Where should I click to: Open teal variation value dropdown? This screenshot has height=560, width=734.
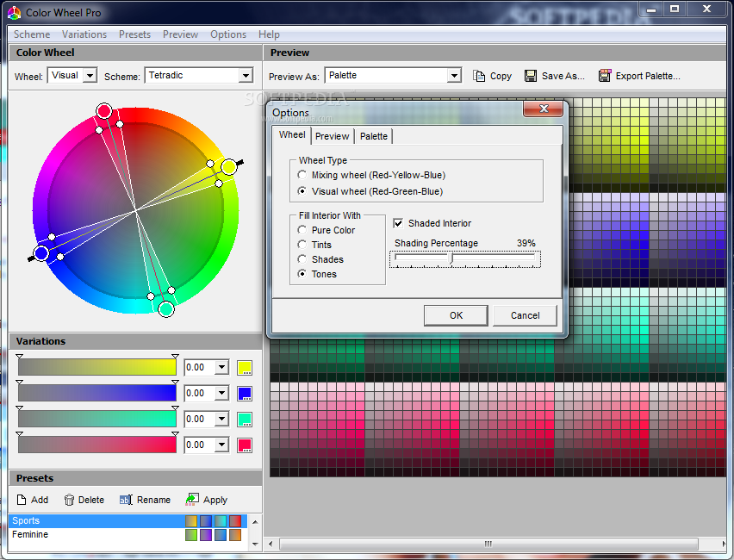(x=222, y=419)
